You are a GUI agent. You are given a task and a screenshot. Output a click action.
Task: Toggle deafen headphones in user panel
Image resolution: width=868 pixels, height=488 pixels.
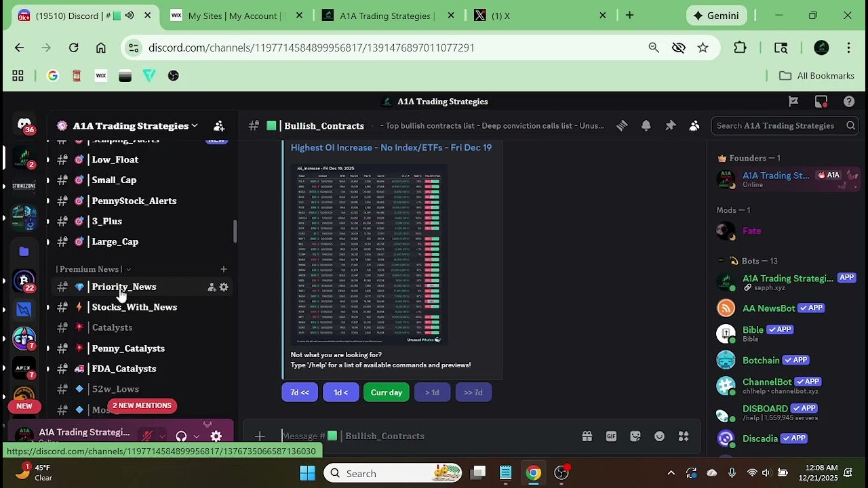coord(181,436)
